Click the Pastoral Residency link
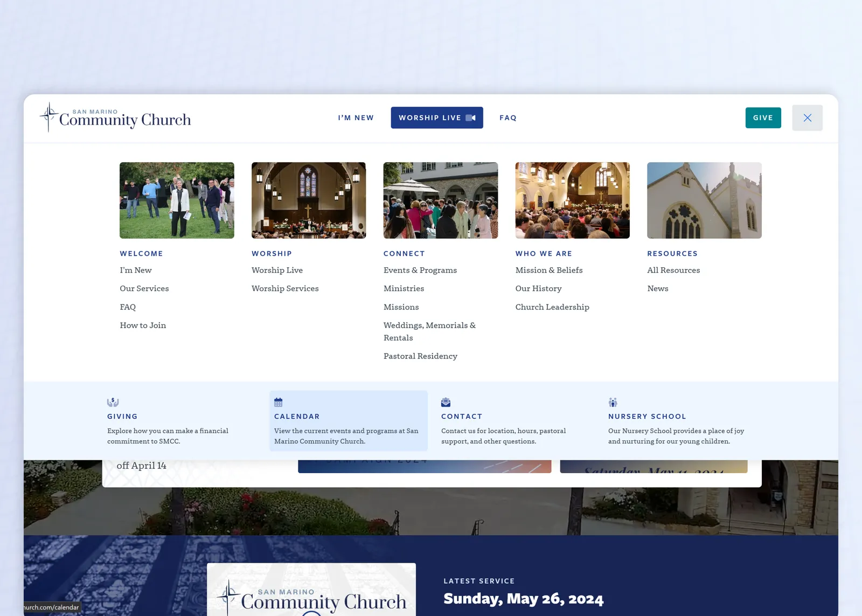This screenshot has height=616, width=862. (x=420, y=356)
